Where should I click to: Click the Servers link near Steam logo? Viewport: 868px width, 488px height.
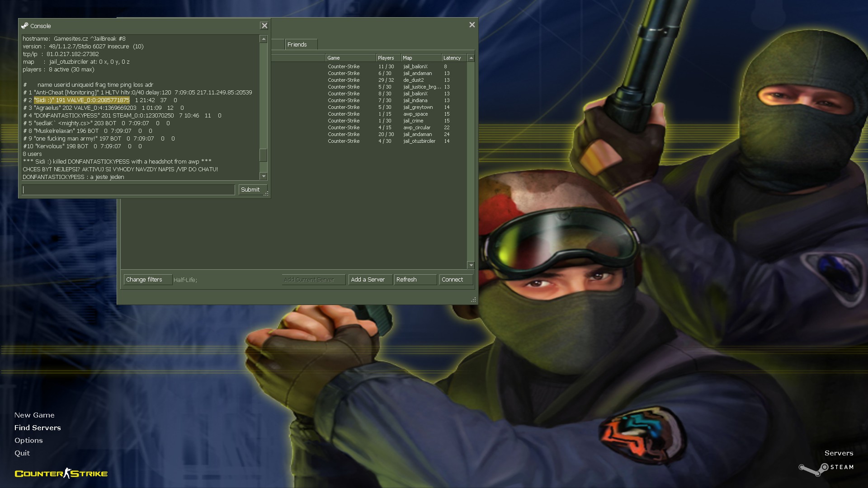(839, 453)
